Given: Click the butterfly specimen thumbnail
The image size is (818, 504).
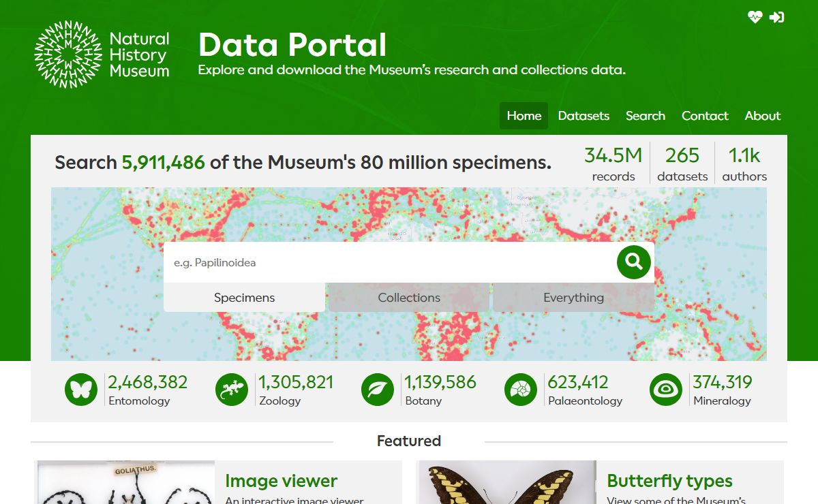Looking at the screenshot, I should [506, 482].
